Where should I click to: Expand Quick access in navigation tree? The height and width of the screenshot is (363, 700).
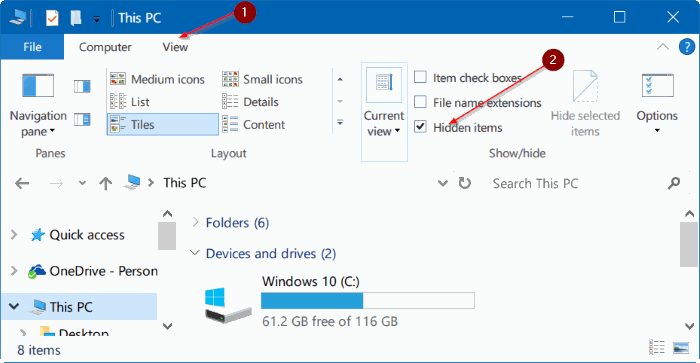14,234
